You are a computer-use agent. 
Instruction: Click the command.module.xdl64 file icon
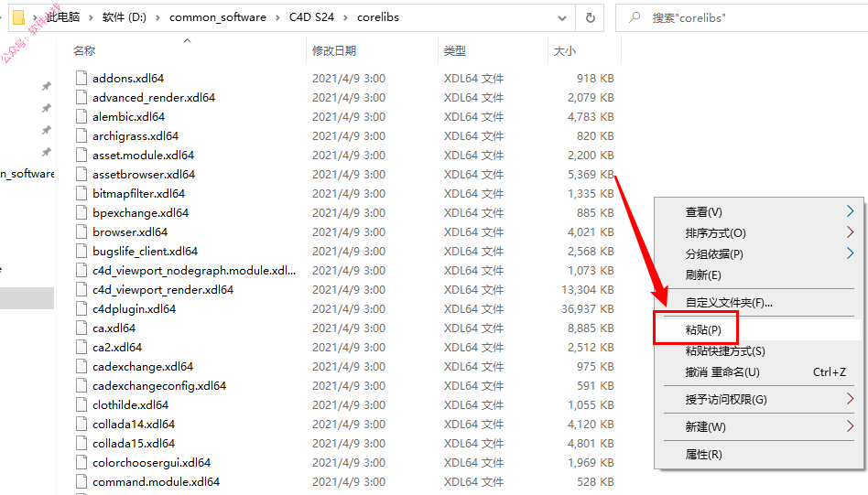point(81,481)
